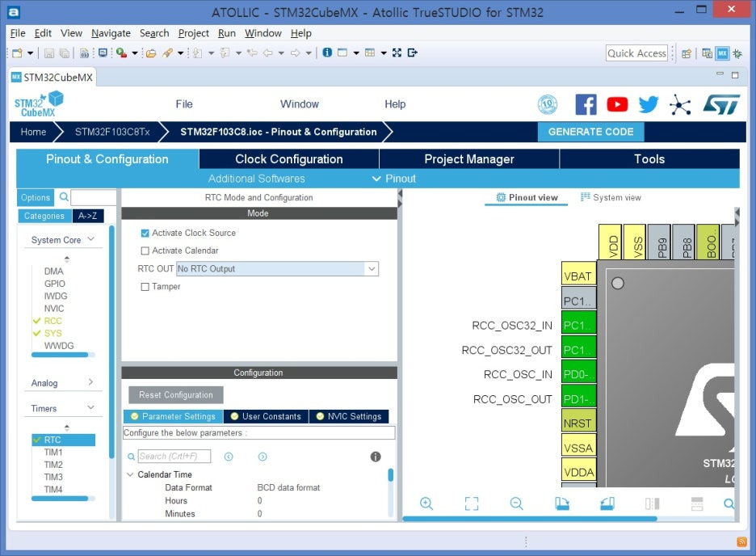
Task: Open the YouTube link icon
Action: (617, 104)
